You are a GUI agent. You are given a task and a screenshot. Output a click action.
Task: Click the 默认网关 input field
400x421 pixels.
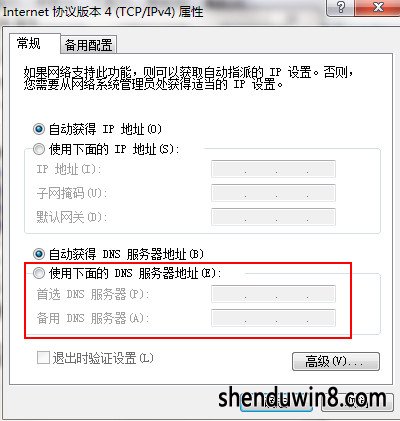[273, 217]
